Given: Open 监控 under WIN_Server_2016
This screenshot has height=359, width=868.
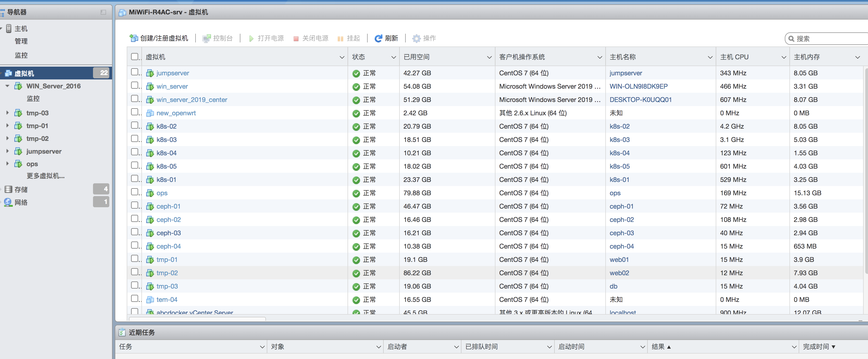Looking at the screenshot, I should coord(33,98).
